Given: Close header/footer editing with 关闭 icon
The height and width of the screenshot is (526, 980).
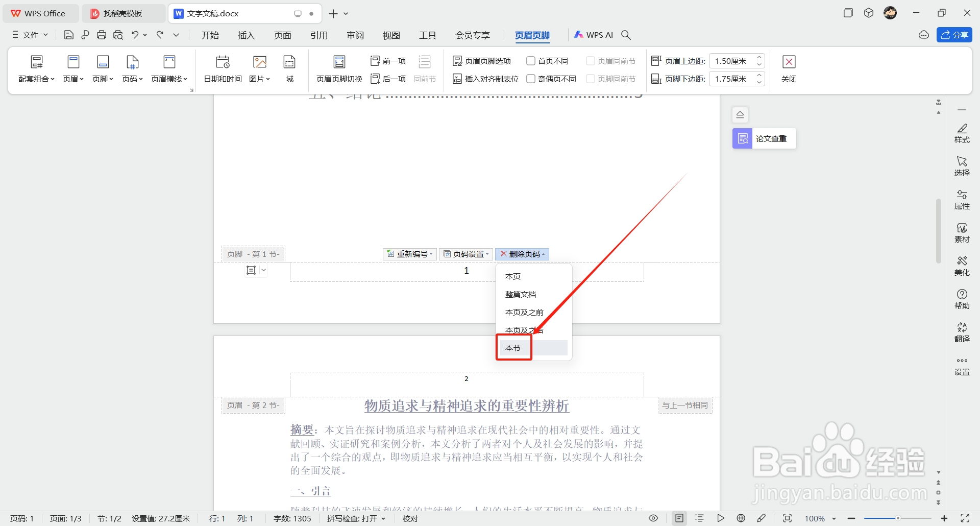Looking at the screenshot, I should [789, 69].
